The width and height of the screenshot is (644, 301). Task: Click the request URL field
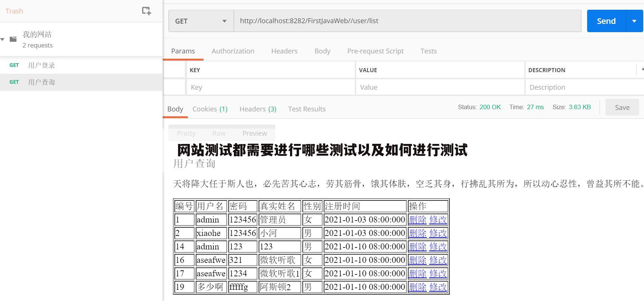tap(407, 21)
